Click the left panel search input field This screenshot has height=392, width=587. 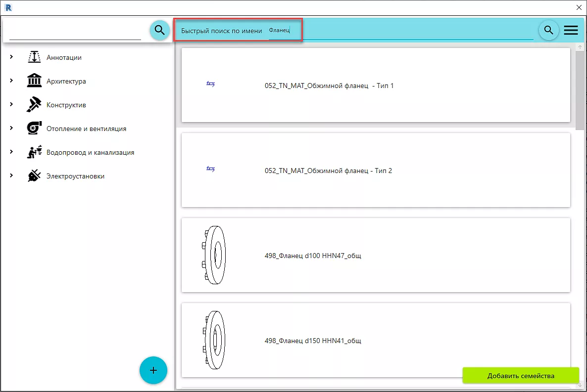point(75,32)
